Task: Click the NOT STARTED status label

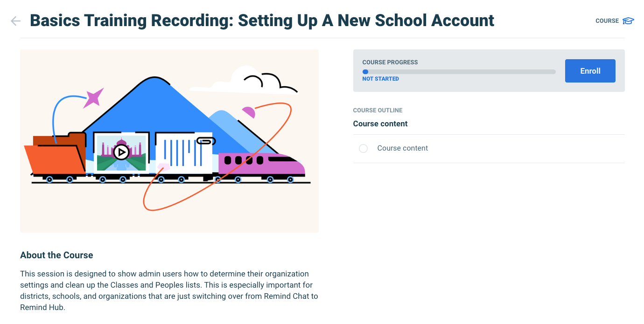Action: point(380,79)
